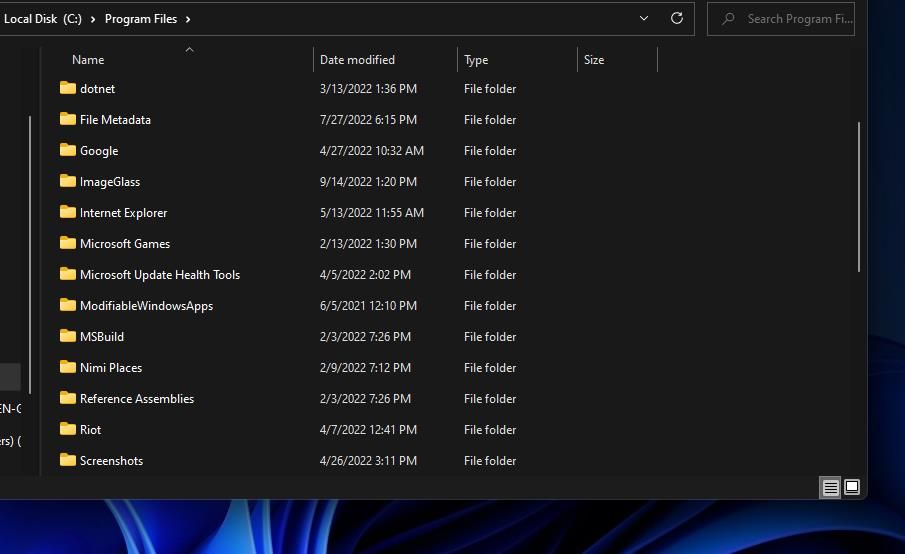Select the dotnet folder name
The image size is (905, 554).
tap(97, 88)
